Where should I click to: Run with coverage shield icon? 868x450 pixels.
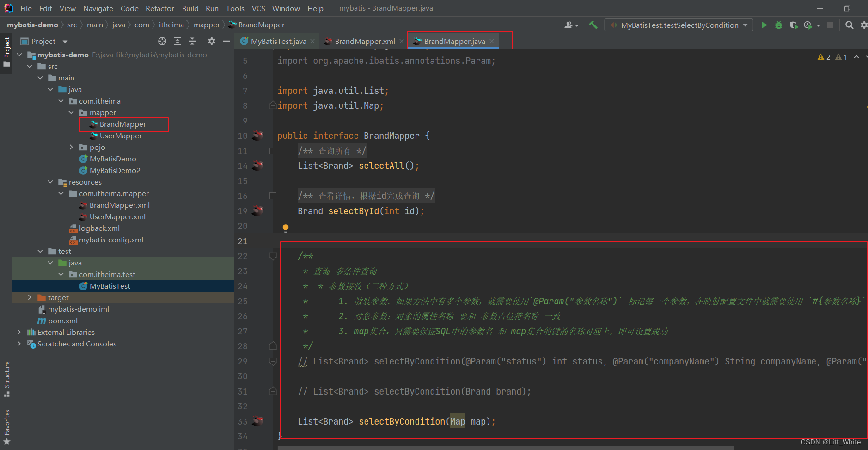pos(794,25)
